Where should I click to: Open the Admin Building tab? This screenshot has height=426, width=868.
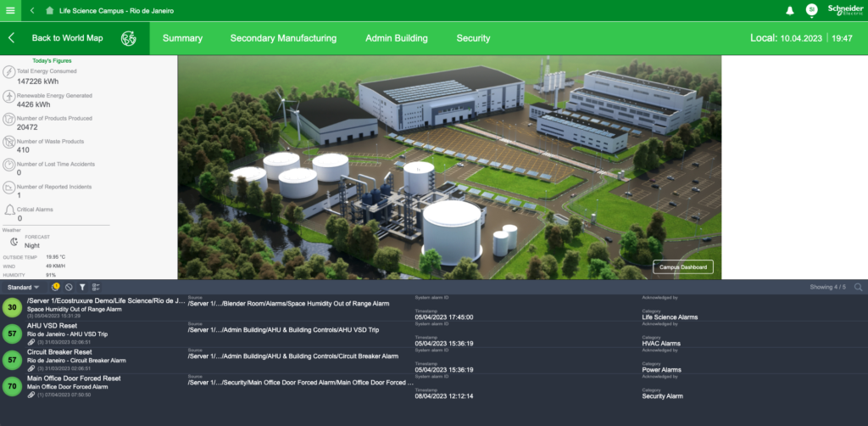coord(397,38)
